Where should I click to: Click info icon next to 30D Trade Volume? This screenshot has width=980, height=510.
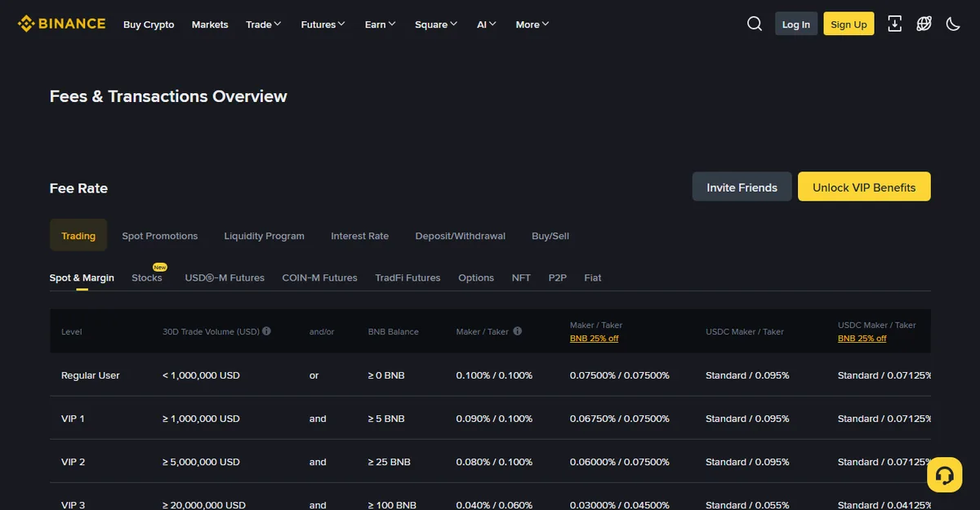(267, 331)
